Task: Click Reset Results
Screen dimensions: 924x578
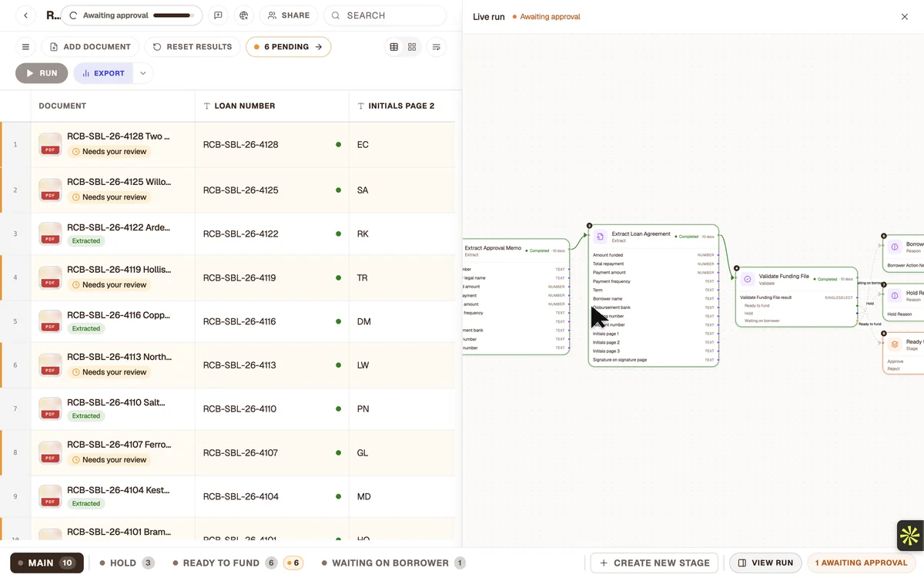Action: (192, 47)
